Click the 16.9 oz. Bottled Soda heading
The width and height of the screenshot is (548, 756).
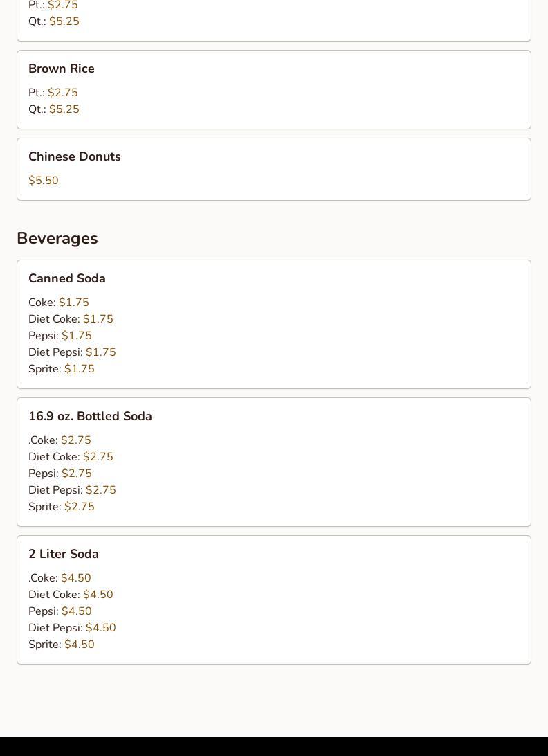tap(90, 416)
